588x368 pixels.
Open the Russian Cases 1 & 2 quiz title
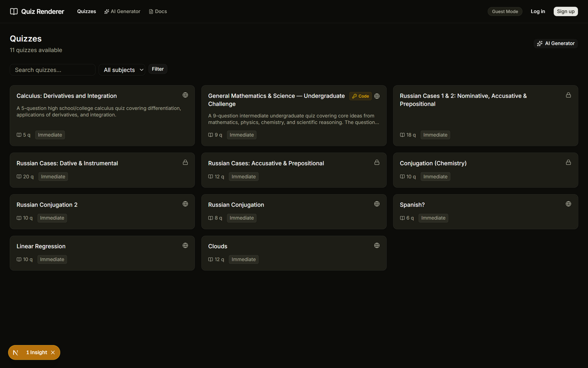coord(463,100)
